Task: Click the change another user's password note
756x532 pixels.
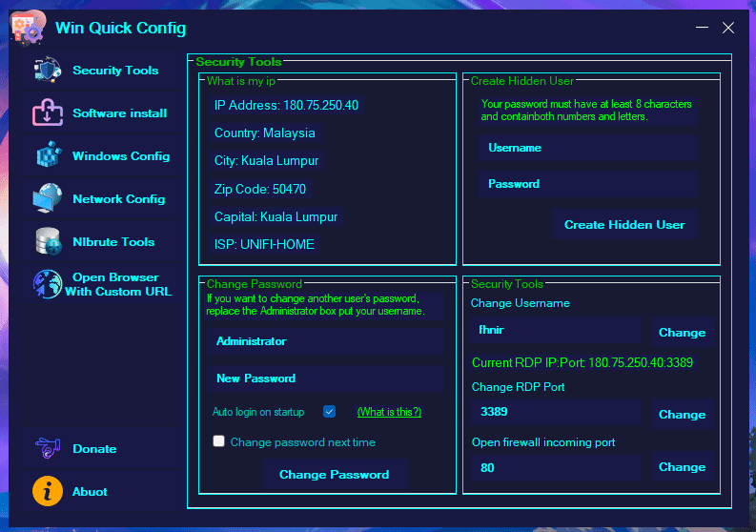Action: tap(316, 305)
